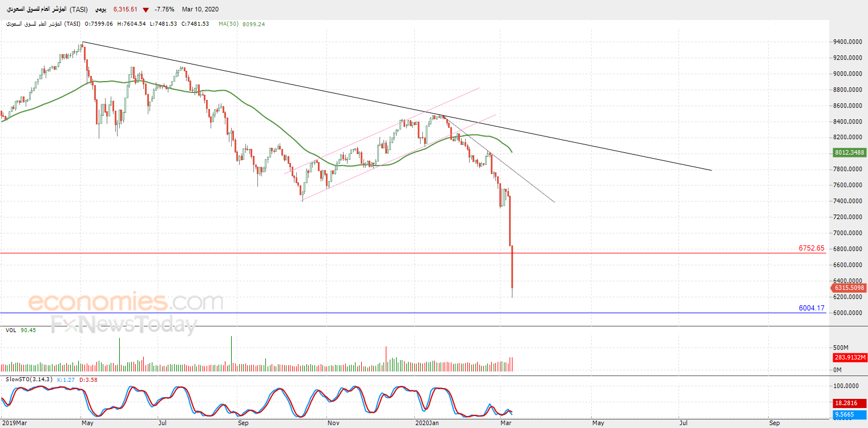
Task: Click the 9000.000 price axis label
Action: click(x=847, y=74)
